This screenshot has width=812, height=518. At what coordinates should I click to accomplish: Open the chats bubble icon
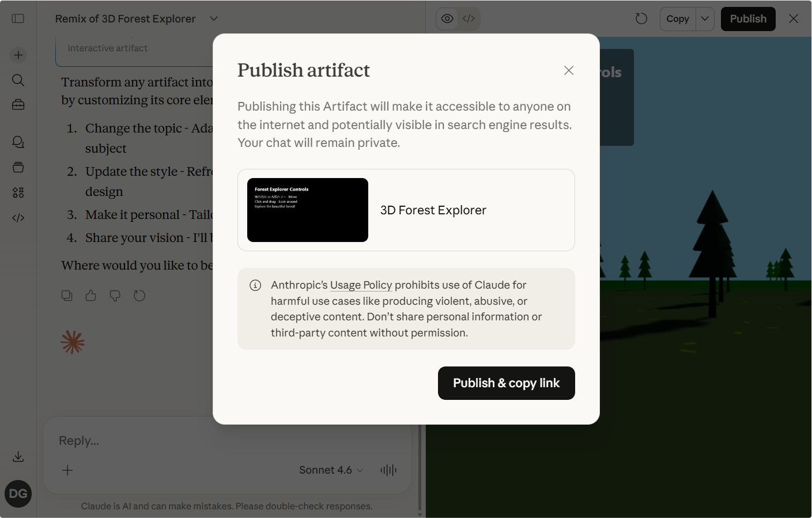tap(18, 142)
